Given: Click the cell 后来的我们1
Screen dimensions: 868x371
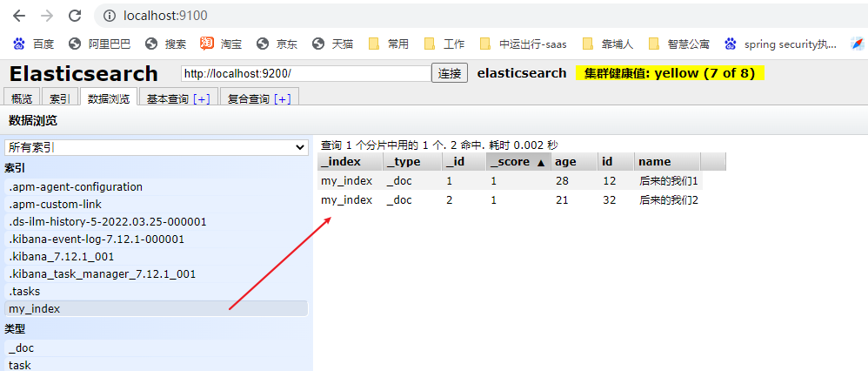Looking at the screenshot, I should 668,181.
